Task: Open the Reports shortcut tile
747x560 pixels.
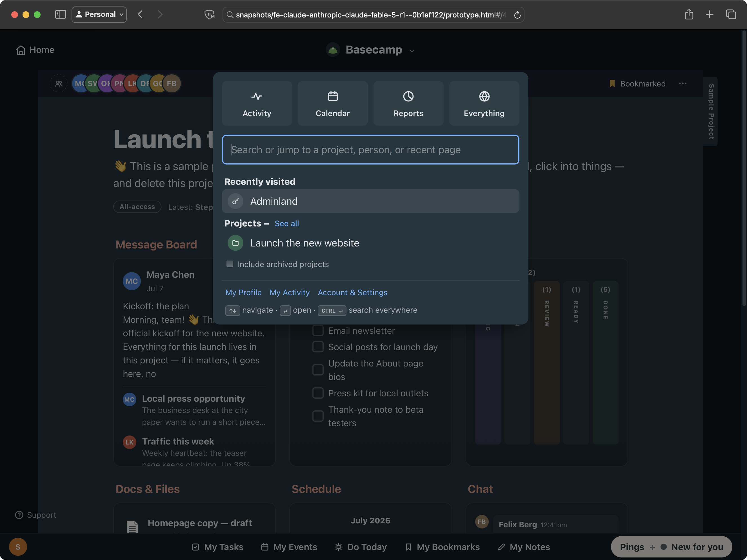Action: coord(408,103)
